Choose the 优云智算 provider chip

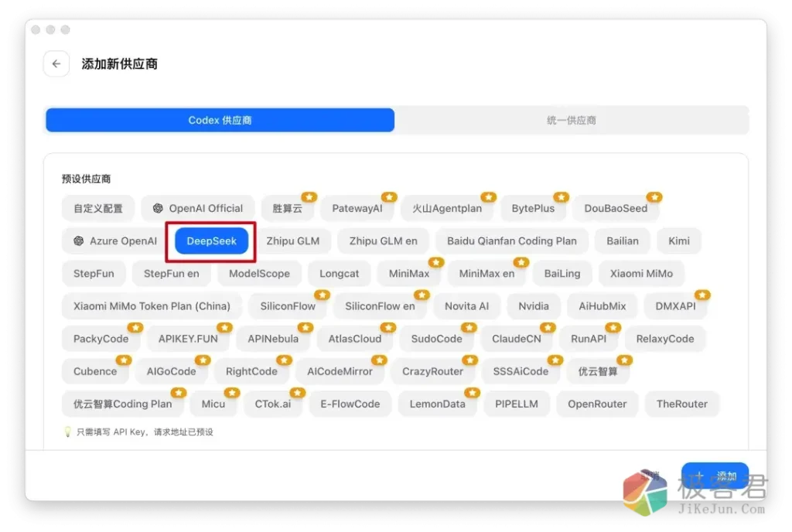(x=598, y=371)
